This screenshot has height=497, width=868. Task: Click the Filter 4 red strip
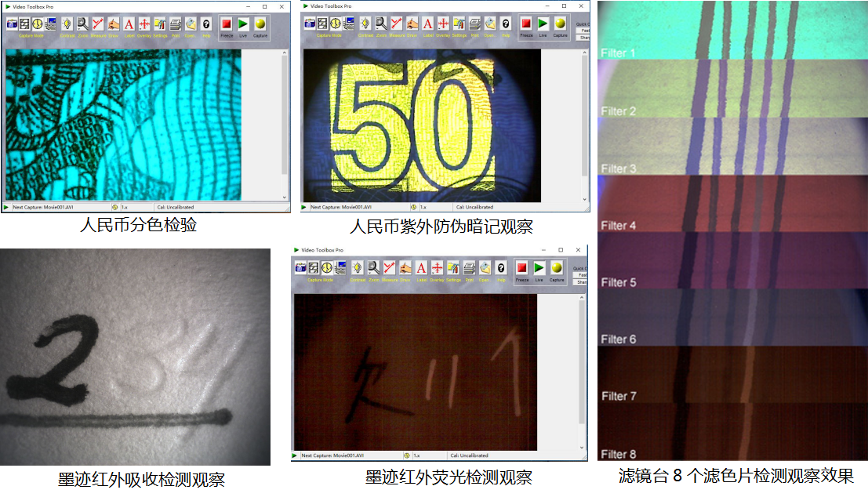coord(732,204)
